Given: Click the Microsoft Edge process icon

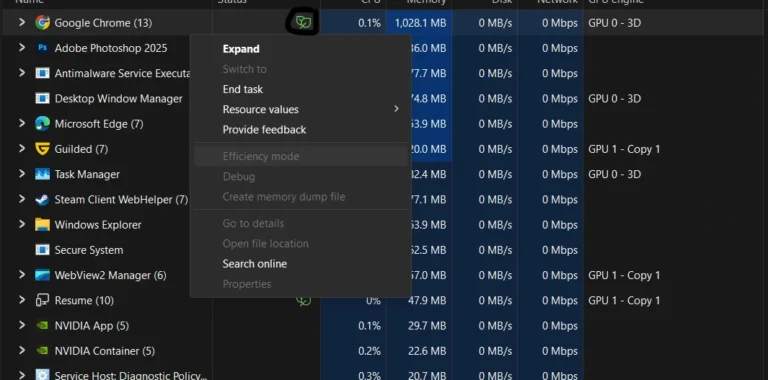Looking at the screenshot, I should click(43, 124).
